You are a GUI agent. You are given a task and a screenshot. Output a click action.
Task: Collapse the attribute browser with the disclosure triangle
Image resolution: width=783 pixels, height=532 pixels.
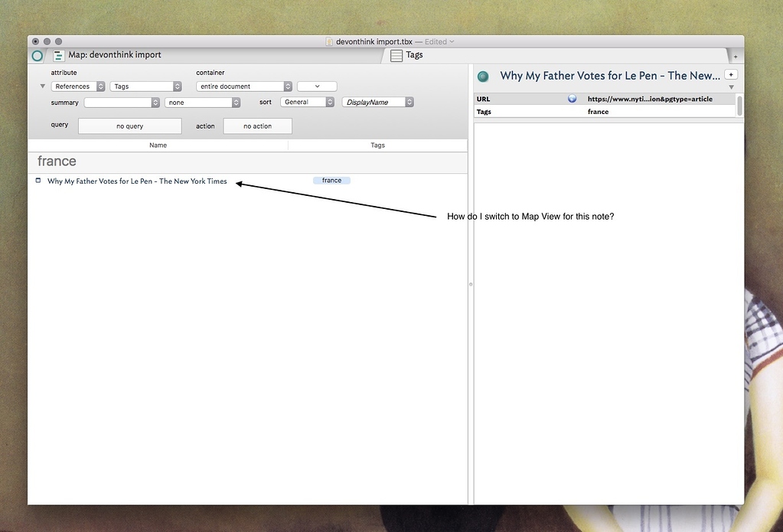click(x=43, y=86)
